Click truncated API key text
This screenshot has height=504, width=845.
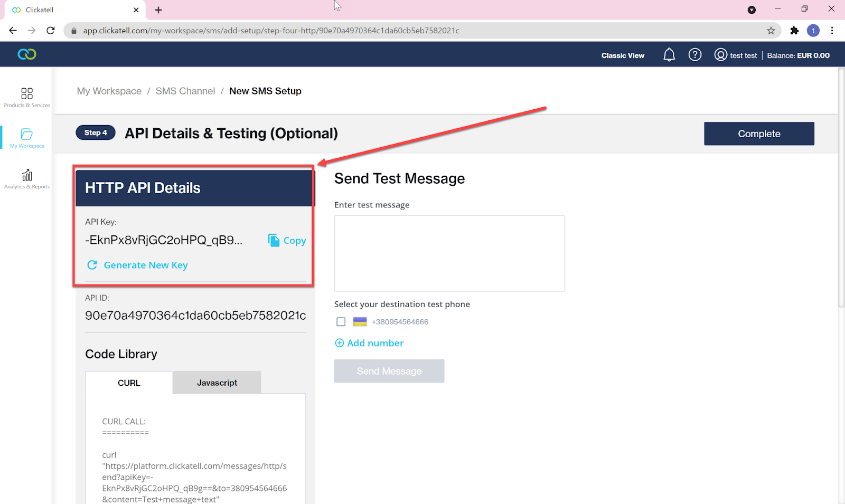point(164,240)
